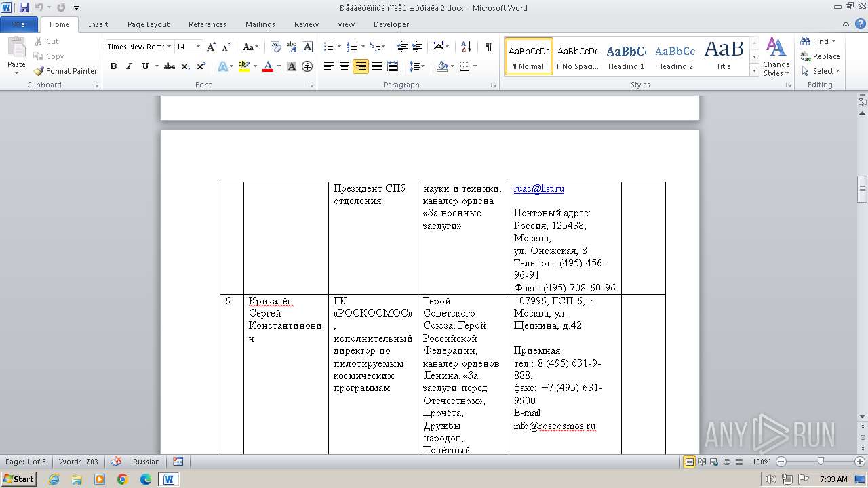Click the Save icon in Quick Access Toolbar
The width and height of the screenshot is (868, 488).
[24, 7]
